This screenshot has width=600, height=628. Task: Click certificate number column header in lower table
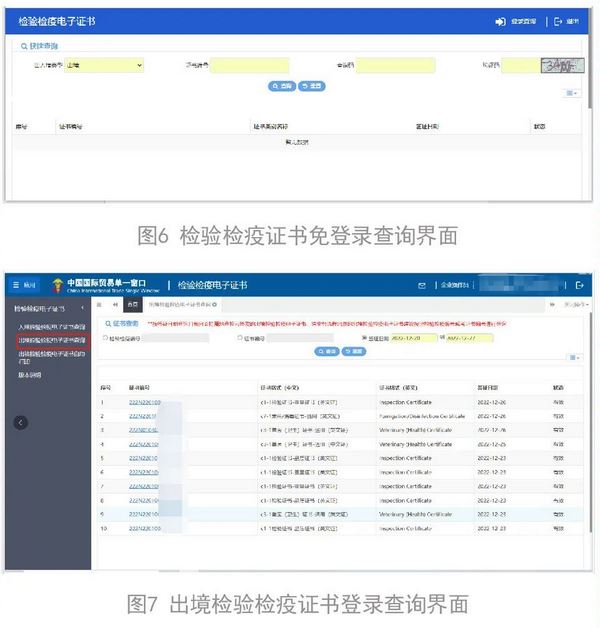[x=139, y=388]
